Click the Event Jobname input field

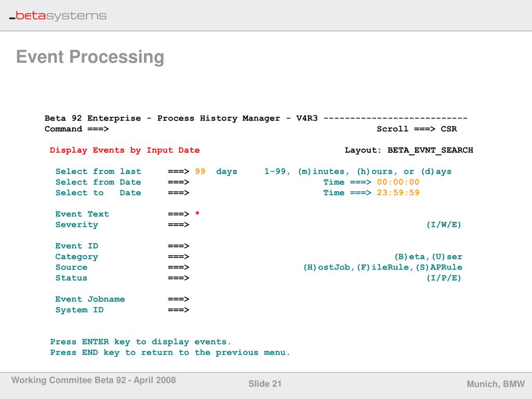[326, 299]
